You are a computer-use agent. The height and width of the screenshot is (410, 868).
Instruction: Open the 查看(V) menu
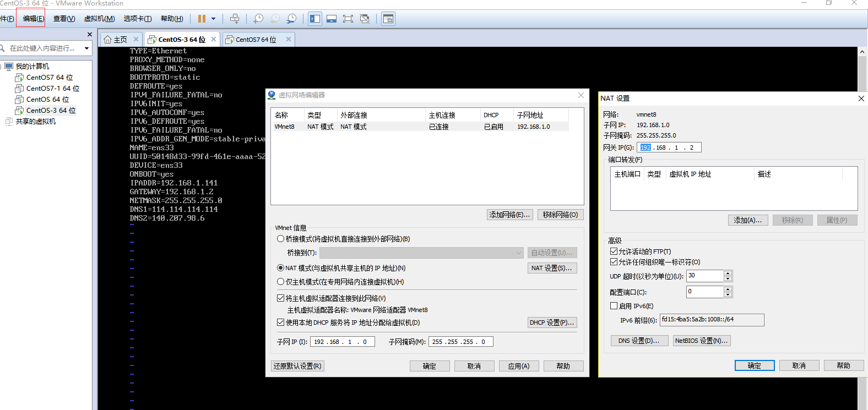click(64, 19)
